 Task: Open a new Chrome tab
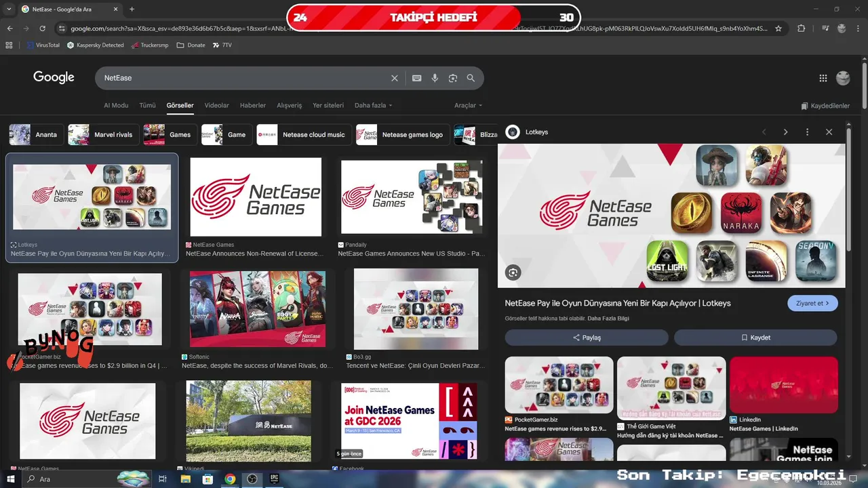coord(132,9)
